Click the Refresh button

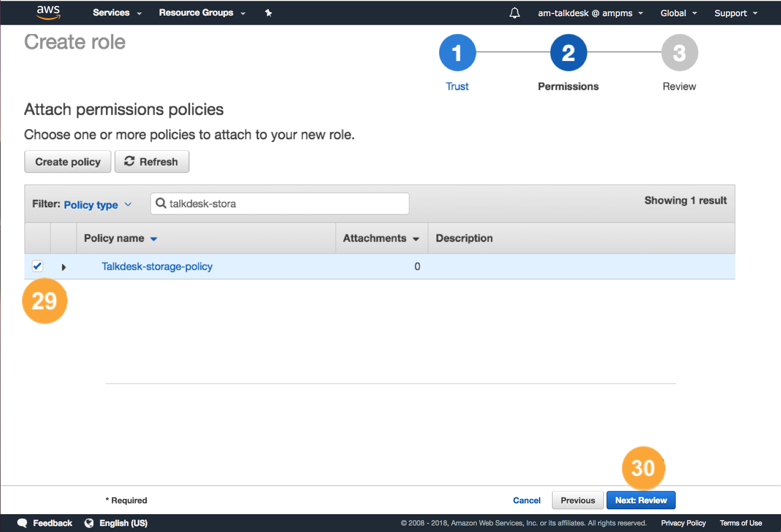(x=152, y=161)
